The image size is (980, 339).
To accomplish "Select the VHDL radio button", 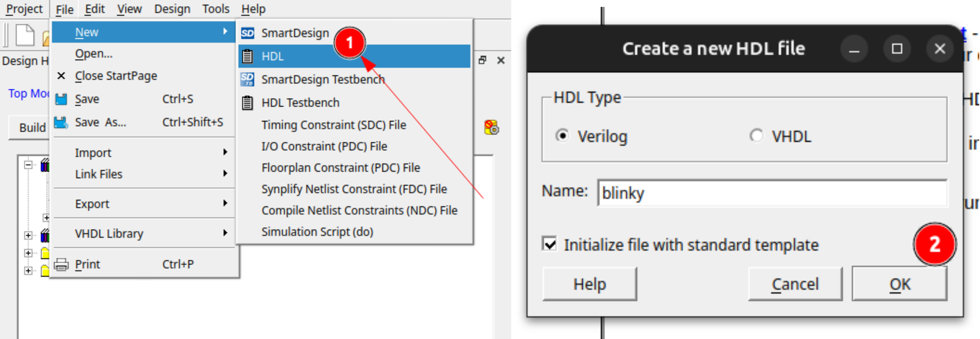I will pyautogui.click(x=756, y=135).
